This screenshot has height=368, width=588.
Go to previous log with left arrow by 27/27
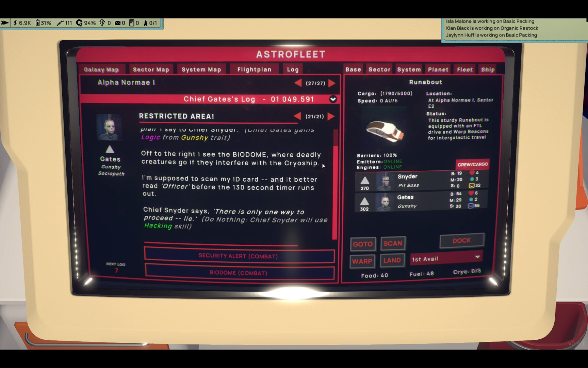pyautogui.click(x=298, y=83)
